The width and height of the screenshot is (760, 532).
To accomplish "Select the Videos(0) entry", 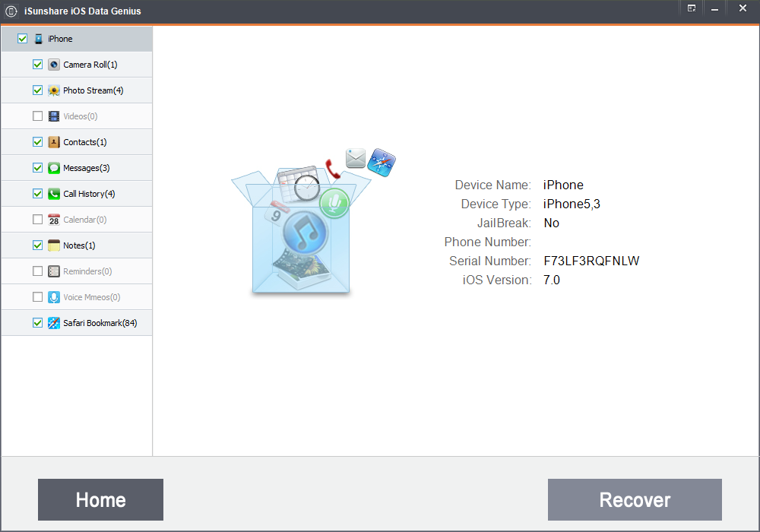I will 81,116.
